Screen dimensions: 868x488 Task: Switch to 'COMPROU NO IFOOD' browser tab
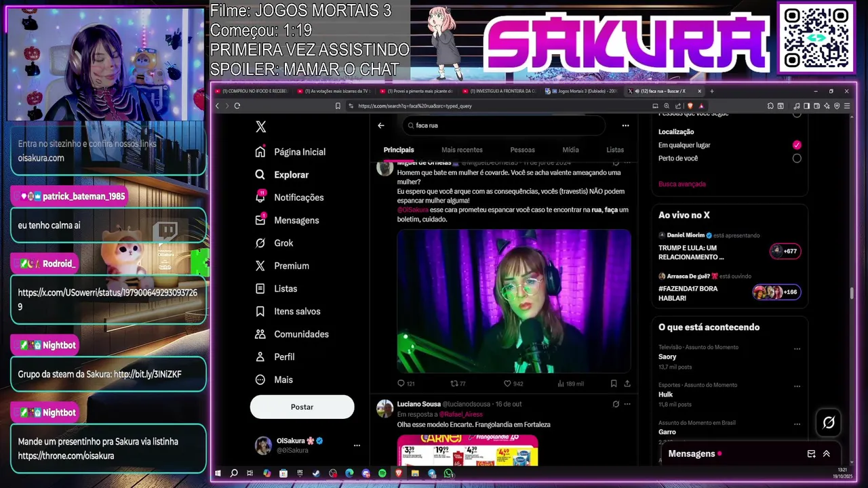(252, 91)
